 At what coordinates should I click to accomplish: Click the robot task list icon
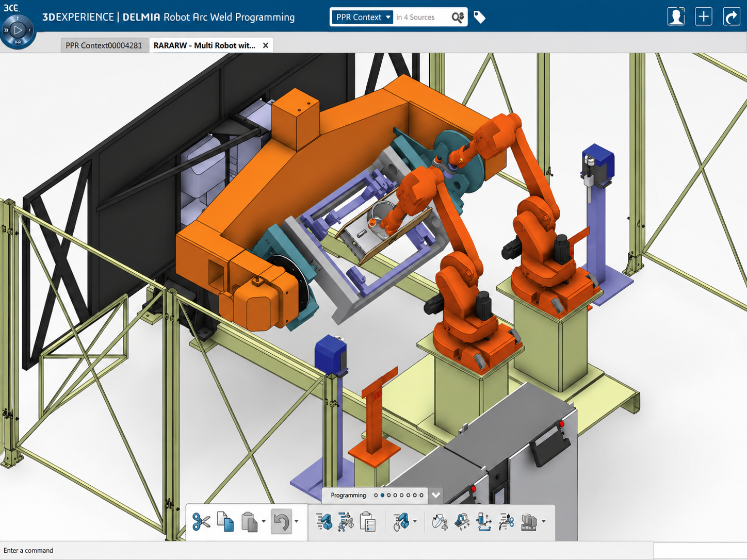coord(324,522)
